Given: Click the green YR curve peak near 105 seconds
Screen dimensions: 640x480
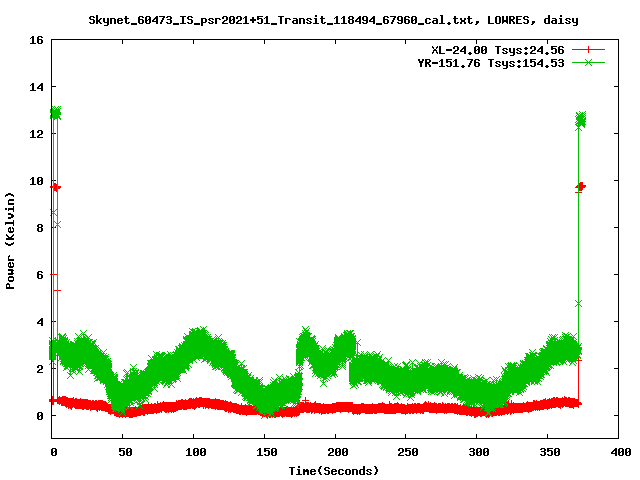Looking at the screenshot, I should coord(198,342).
